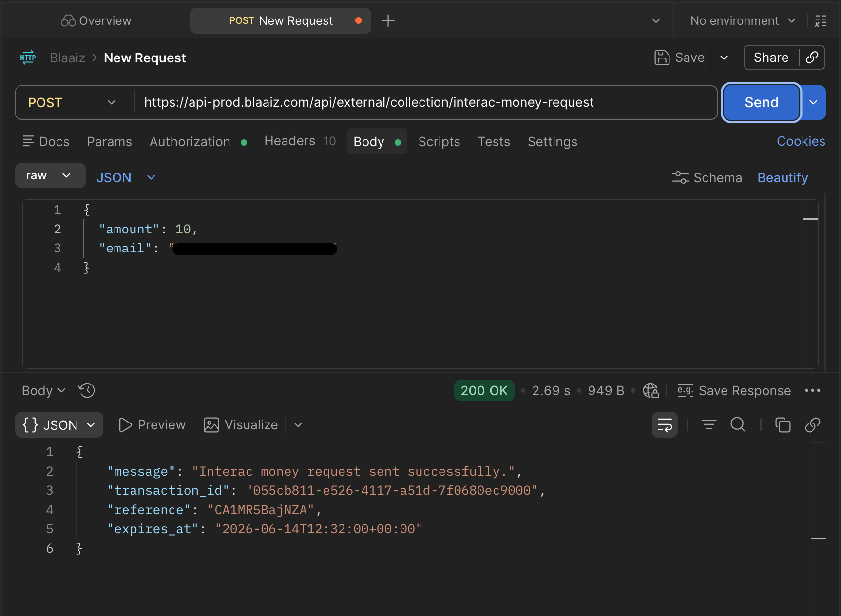Click the blue Send button
Image resolution: width=841 pixels, height=616 pixels.
pos(762,102)
